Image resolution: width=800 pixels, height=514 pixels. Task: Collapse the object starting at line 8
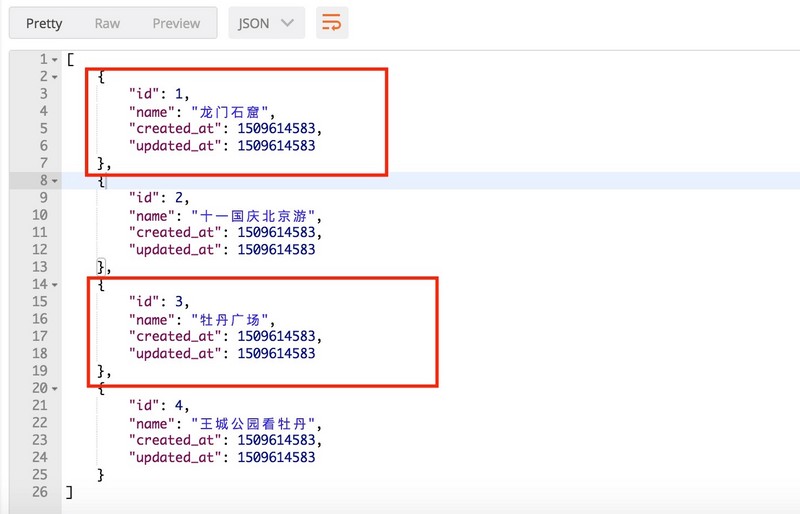coord(55,181)
